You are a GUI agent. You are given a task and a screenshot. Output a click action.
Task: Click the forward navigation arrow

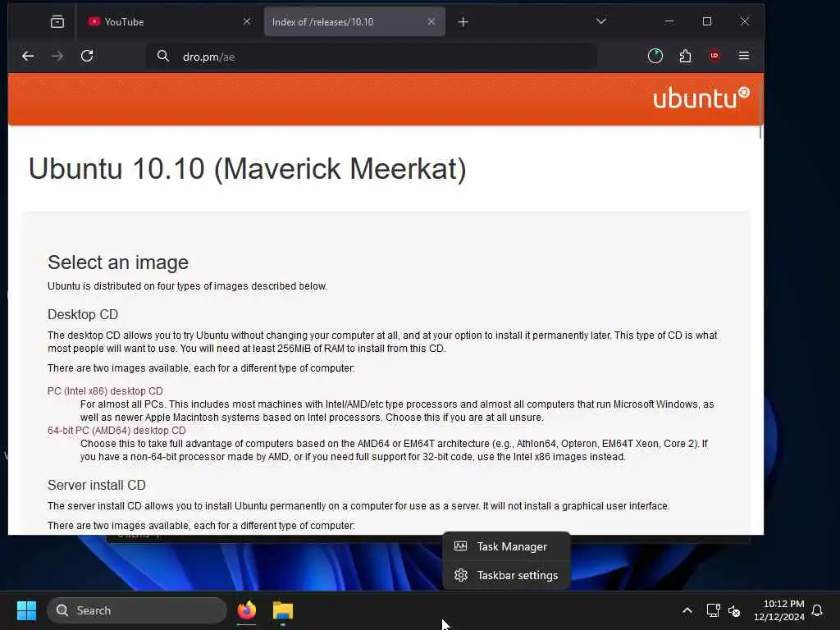coord(57,57)
